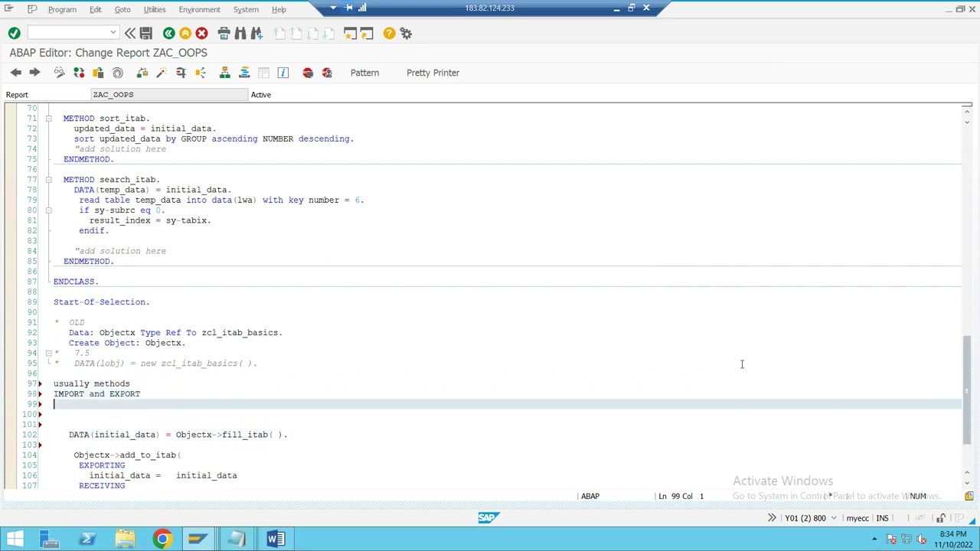Set a breakpoint with the red stop icon

[x=308, y=73]
